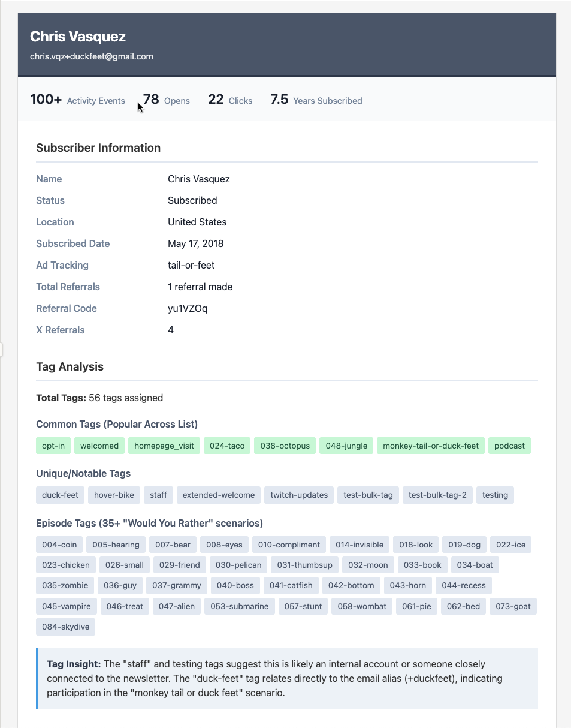Click the 046-treat episode tag
Image resolution: width=571 pixels, height=728 pixels.
(x=125, y=606)
